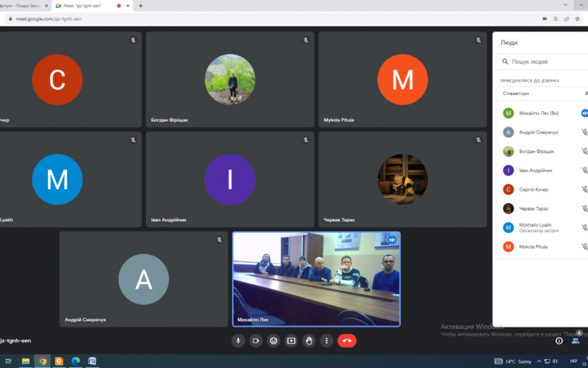Click the present screen button

click(x=291, y=341)
